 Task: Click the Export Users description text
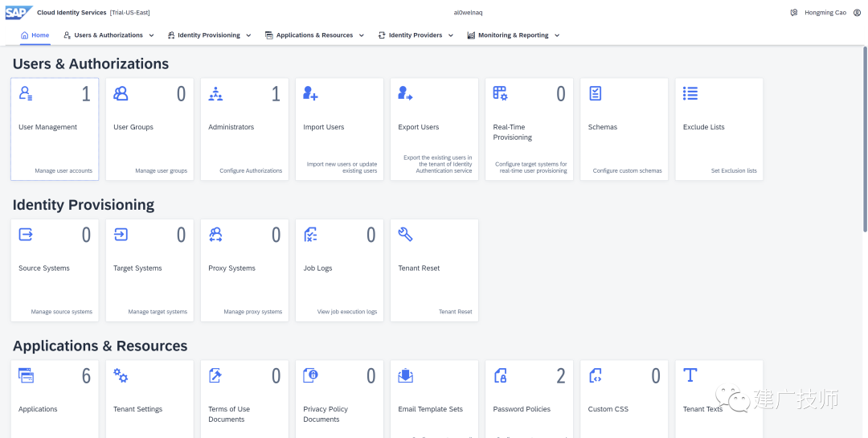point(438,164)
